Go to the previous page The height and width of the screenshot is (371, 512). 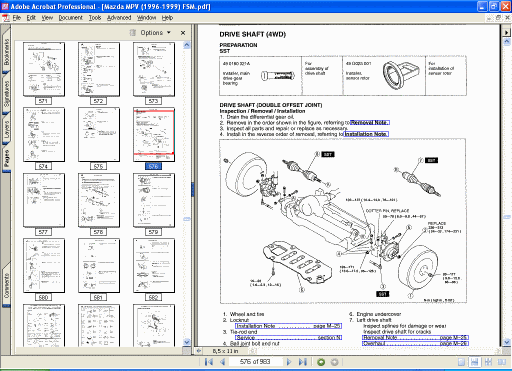(223, 362)
